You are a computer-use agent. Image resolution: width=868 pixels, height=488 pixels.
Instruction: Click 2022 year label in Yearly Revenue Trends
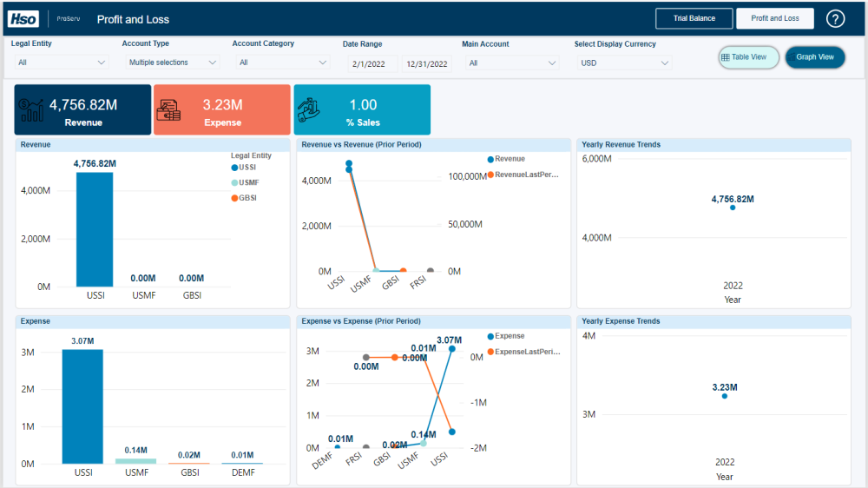tap(733, 286)
